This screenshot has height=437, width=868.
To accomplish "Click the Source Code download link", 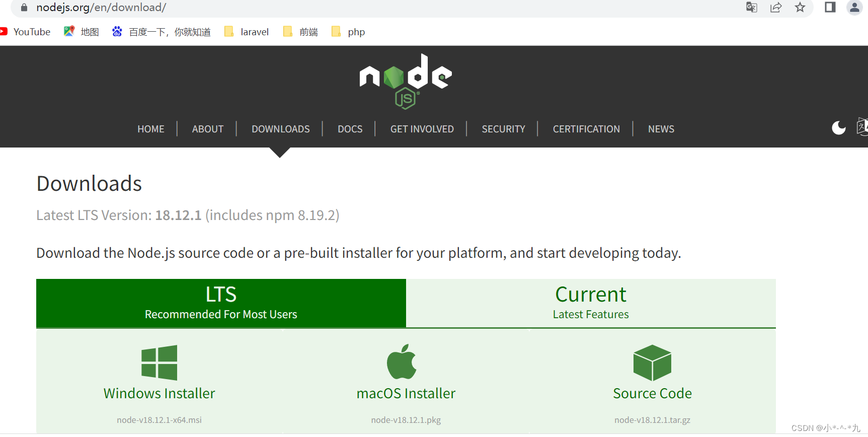I will click(x=653, y=393).
